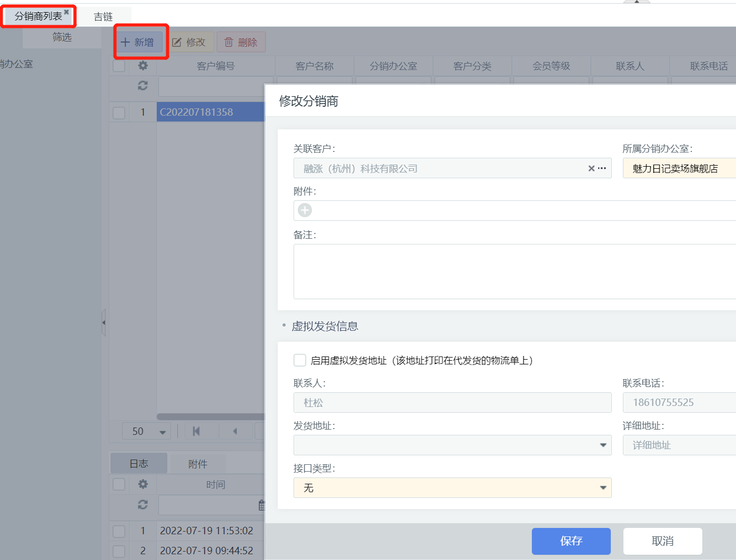736x560 pixels.
Task: Refresh the distributor grid filter row
Action: point(143,85)
